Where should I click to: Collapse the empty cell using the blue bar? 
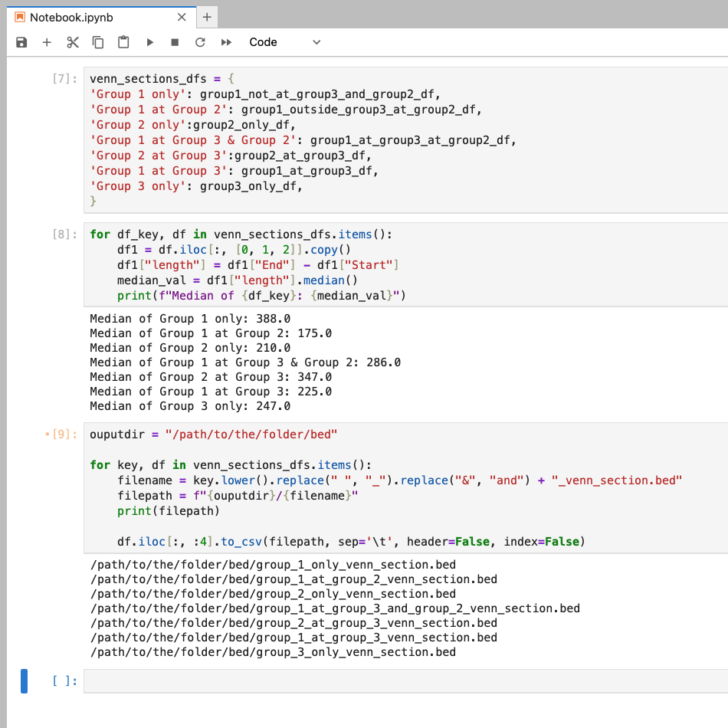tap(24, 680)
